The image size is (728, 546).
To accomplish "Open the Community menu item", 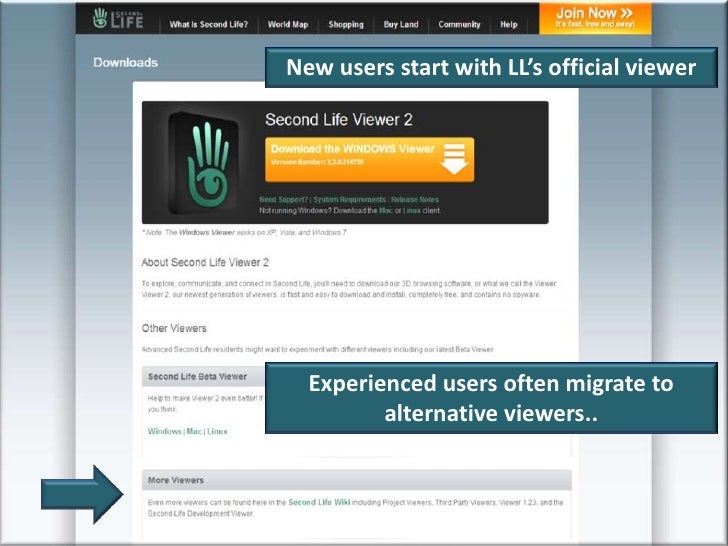I will pos(459,25).
